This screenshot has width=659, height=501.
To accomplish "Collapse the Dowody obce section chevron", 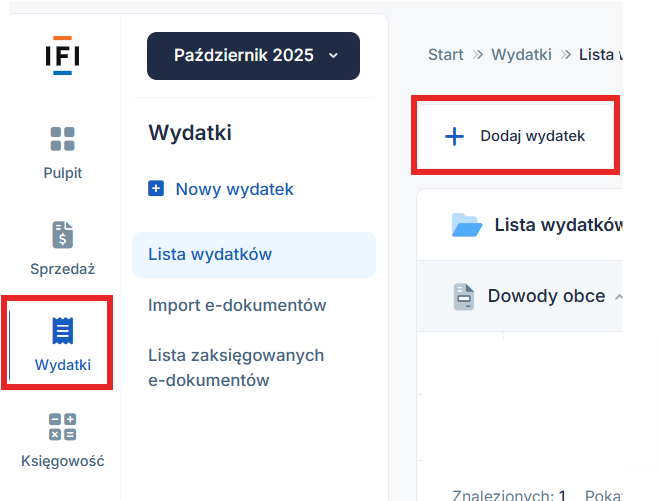I will tap(618, 297).
